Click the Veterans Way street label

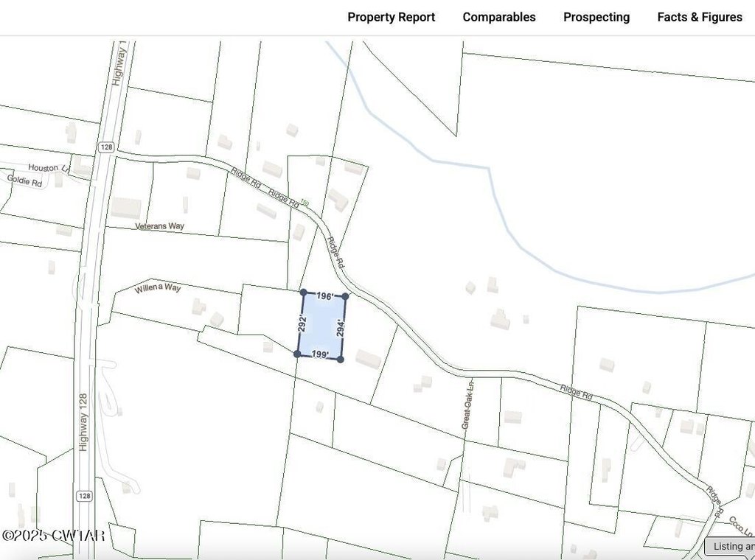[159, 226]
